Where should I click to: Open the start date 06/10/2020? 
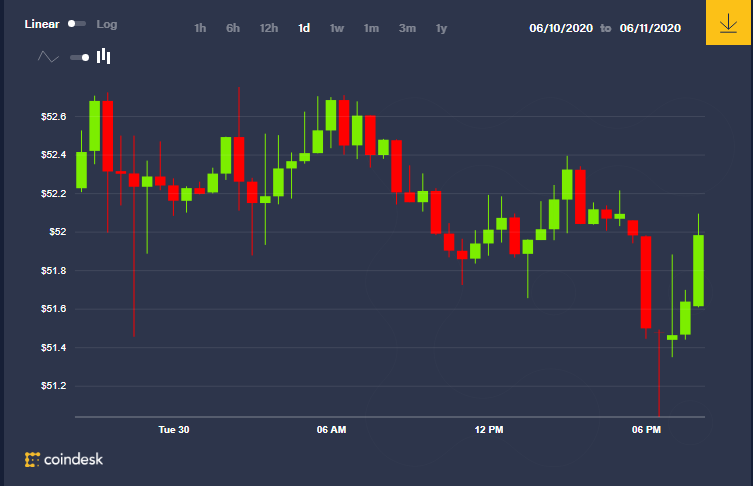tap(561, 28)
